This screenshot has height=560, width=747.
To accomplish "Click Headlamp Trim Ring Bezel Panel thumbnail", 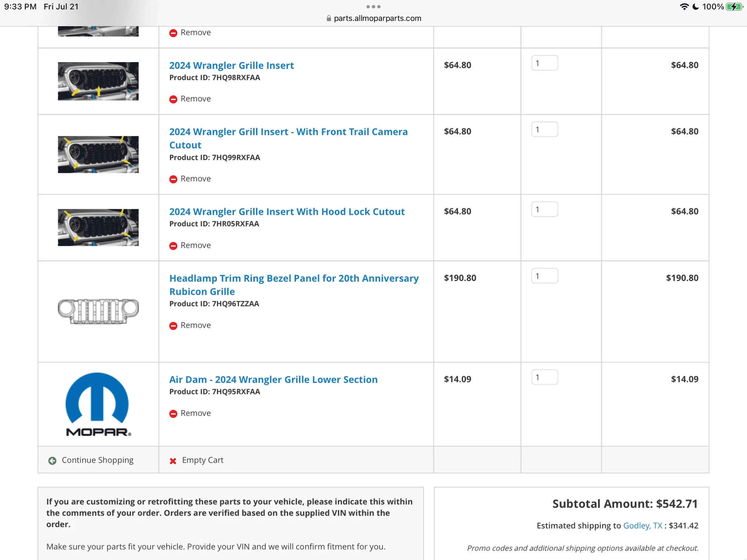I will [98, 312].
